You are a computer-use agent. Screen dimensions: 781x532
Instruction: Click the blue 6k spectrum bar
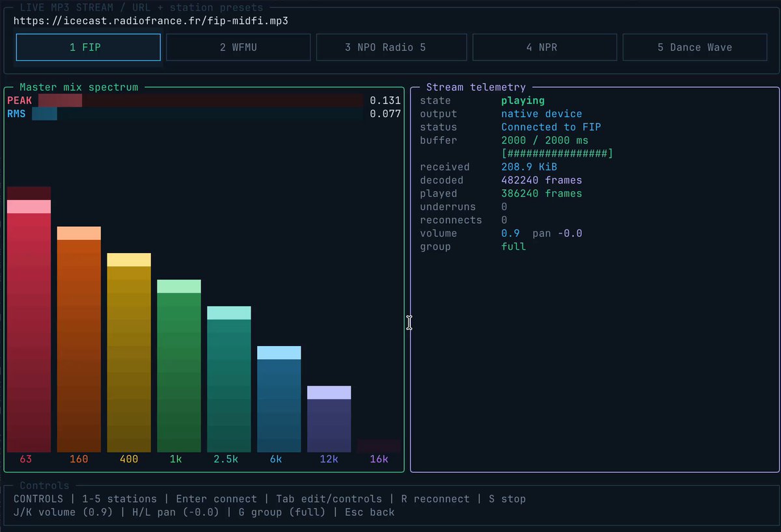[279, 399]
